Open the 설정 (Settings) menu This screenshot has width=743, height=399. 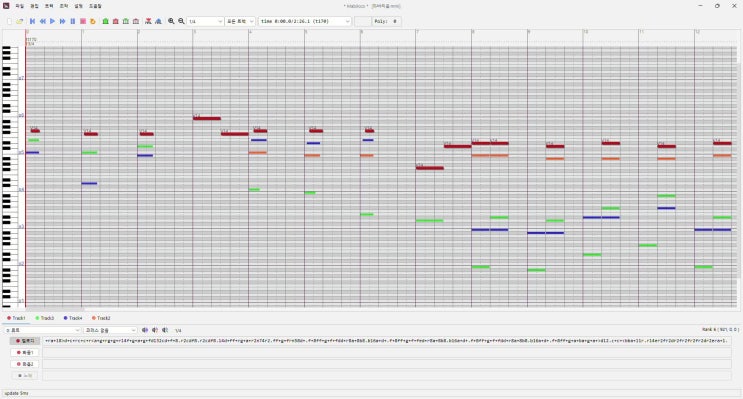pyautogui.click(x=78, y=6)
